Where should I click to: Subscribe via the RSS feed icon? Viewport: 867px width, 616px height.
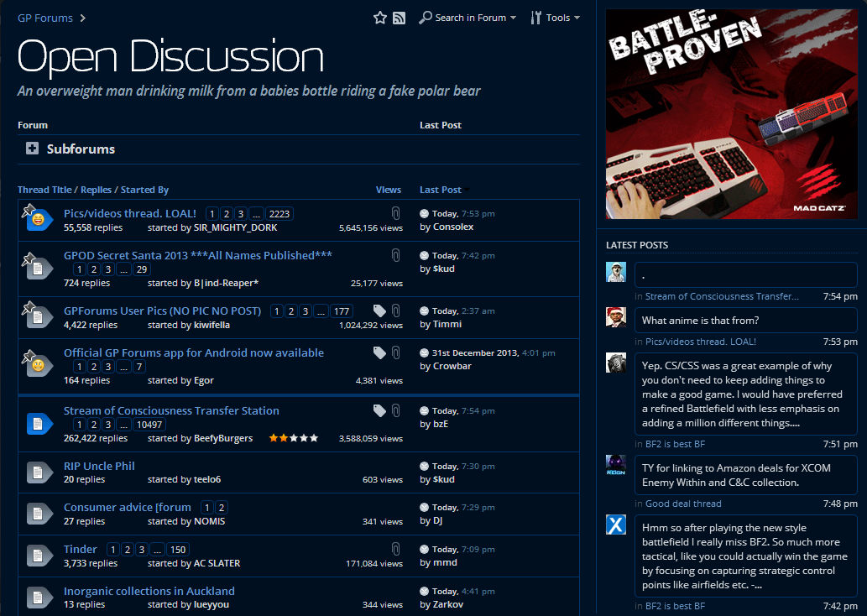point(399,17)
